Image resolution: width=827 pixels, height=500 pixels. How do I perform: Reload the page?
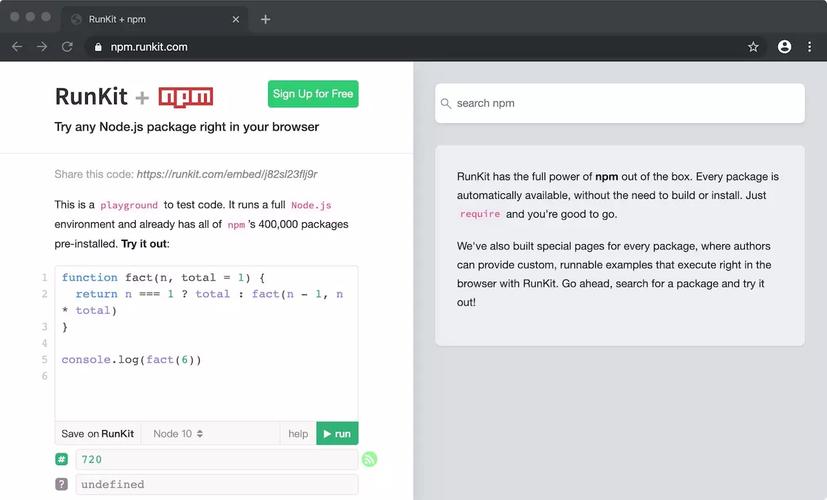67,47
